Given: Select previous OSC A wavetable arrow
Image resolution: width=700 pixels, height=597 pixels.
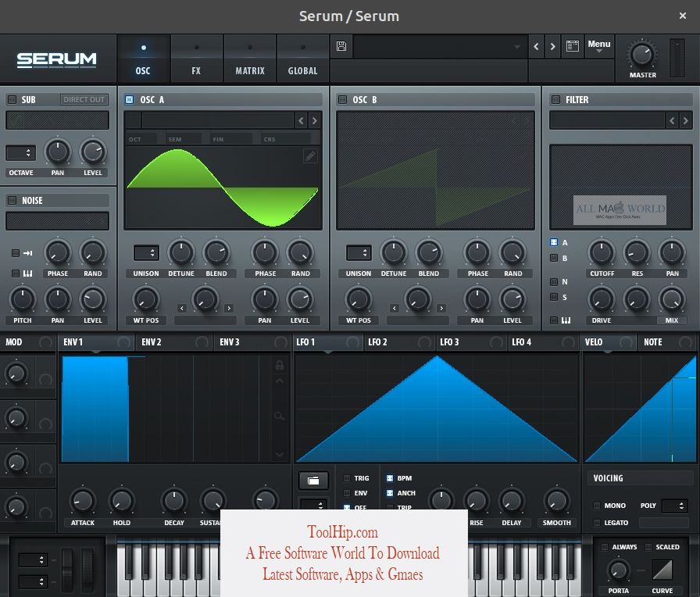Looking at the screenshot, I should click(x=302, y=120).
